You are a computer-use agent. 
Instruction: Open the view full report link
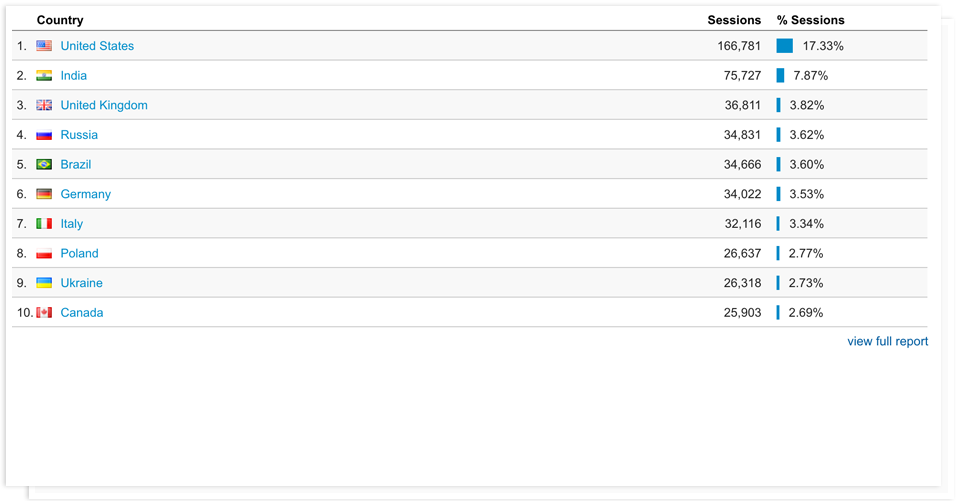click(887, 341)
